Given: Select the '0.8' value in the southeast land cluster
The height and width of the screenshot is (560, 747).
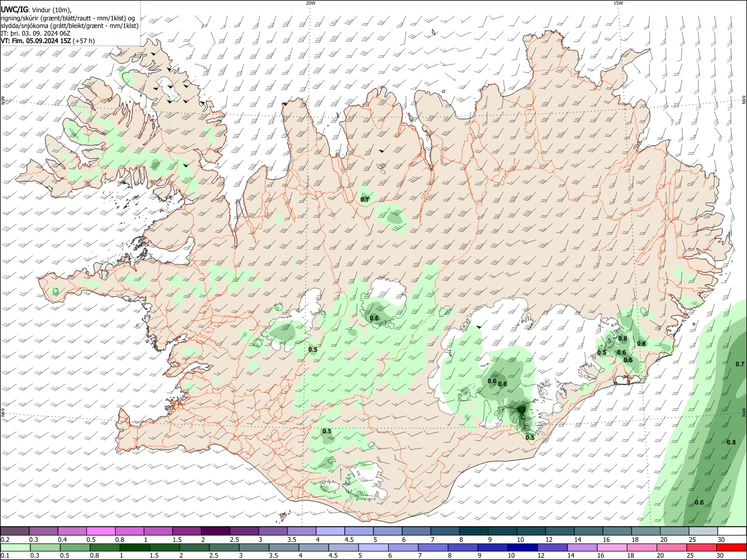Looking at the screenshot, I should 623,338.
